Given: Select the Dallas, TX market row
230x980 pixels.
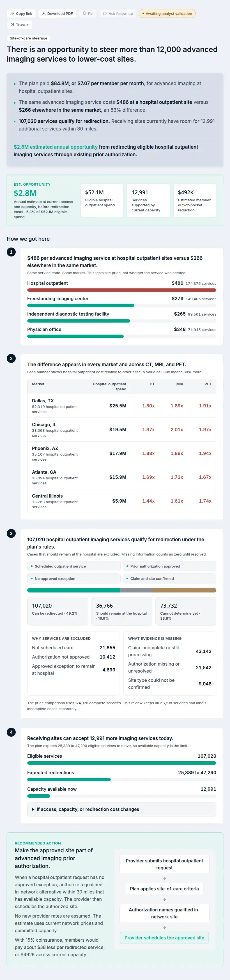Looking at the screenshot, I should click(121, 406).
